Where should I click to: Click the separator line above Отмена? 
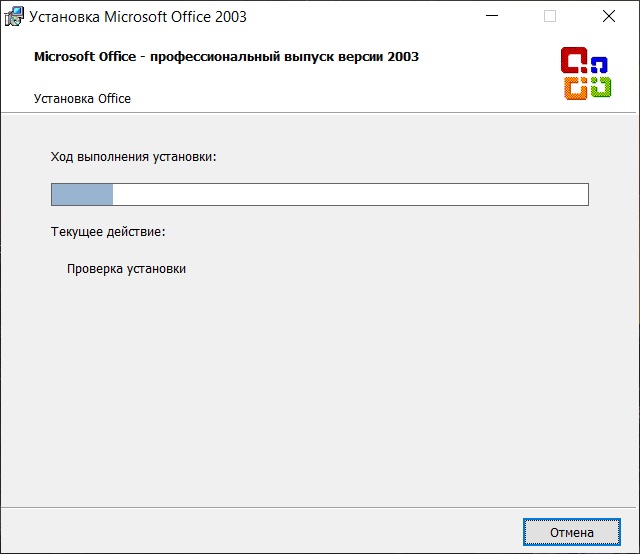coord(318,507)
